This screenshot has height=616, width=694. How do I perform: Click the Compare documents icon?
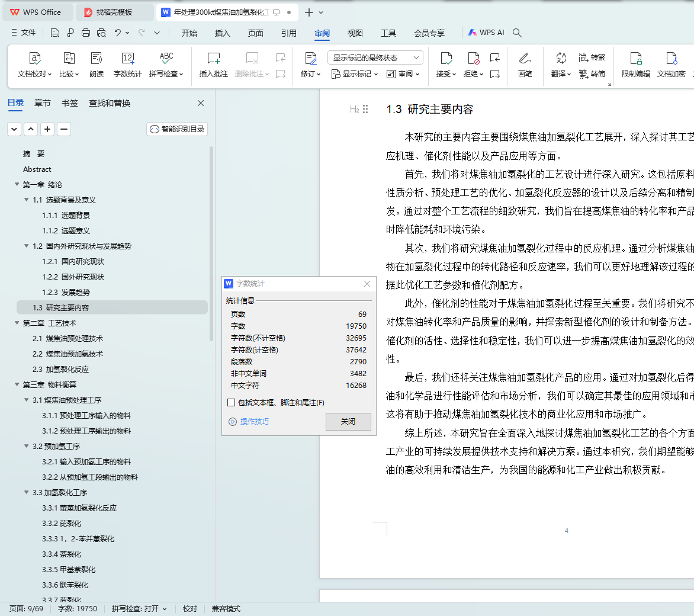[69, 65]
